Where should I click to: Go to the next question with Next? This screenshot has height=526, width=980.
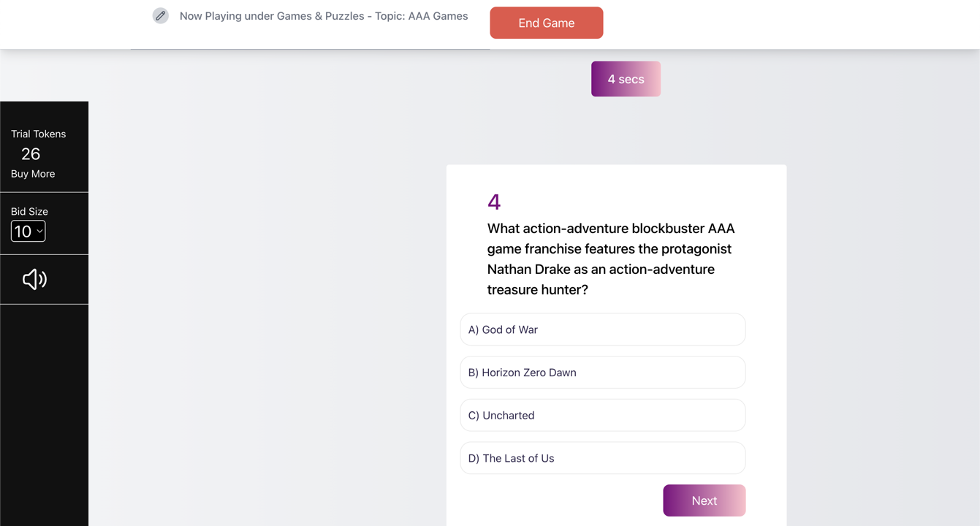tap(704, 500)
